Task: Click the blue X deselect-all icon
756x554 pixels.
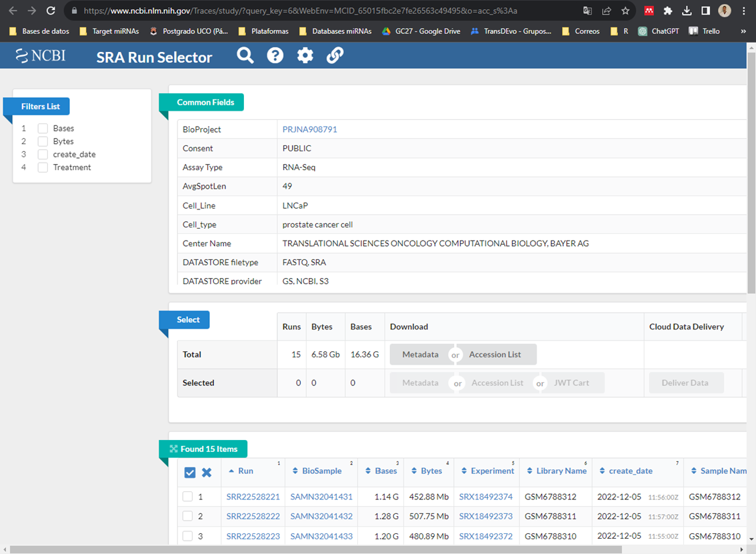Action: click(207, 472)
